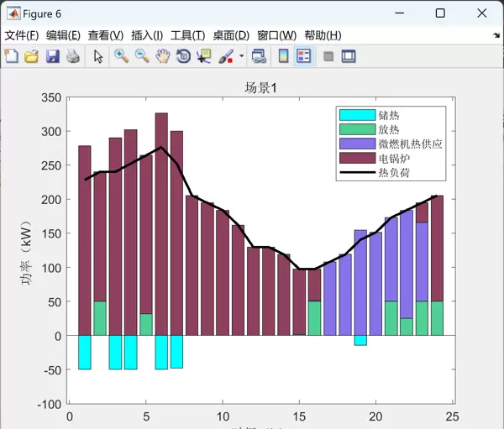Select the 场景1 plot title
Screen dimensions: 504x429
pos(261,87)
